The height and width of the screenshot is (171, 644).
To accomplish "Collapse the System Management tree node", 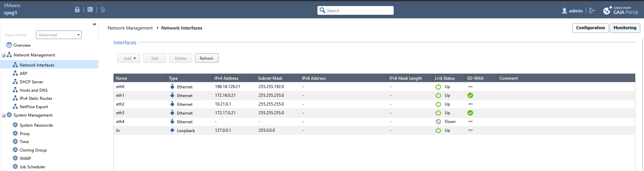I will (4, 116).
